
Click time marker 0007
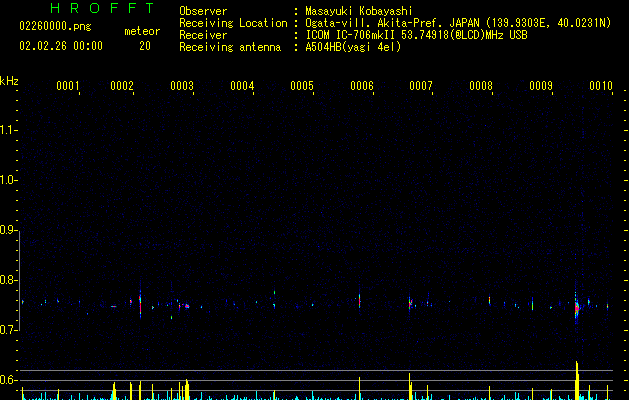tap(421, 85)
